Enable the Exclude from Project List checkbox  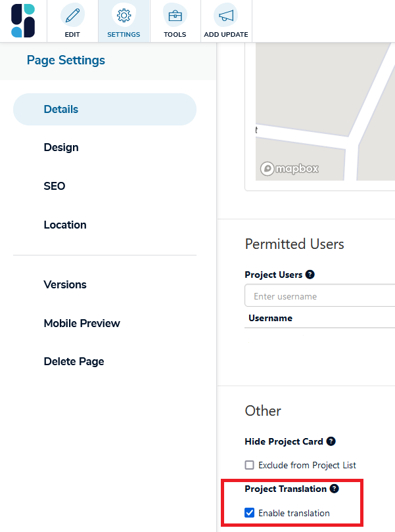(249, 464)
